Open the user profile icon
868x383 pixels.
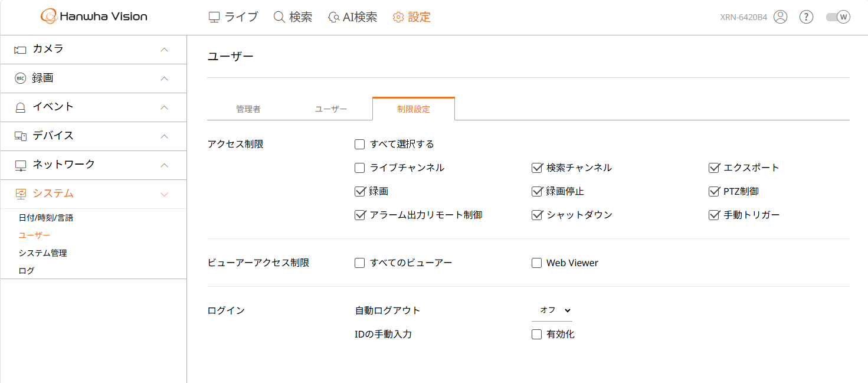pyautogui.click(x=780, y=17)
